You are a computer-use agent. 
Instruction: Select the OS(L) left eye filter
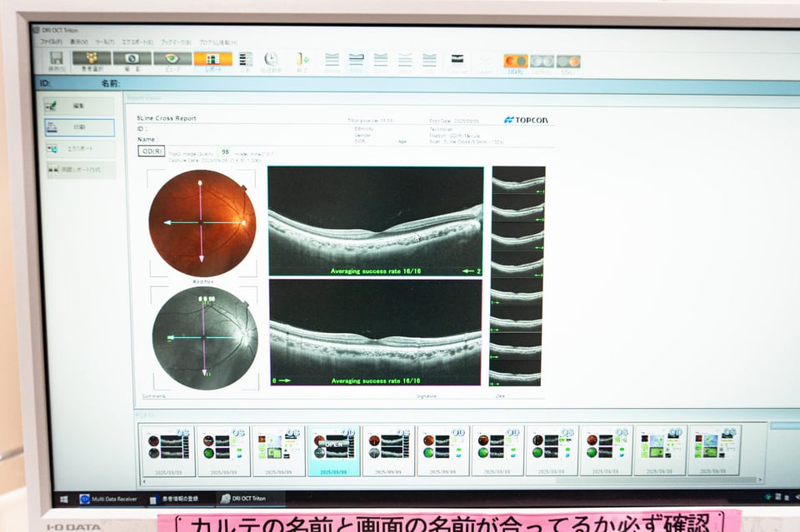coord(568,62)
